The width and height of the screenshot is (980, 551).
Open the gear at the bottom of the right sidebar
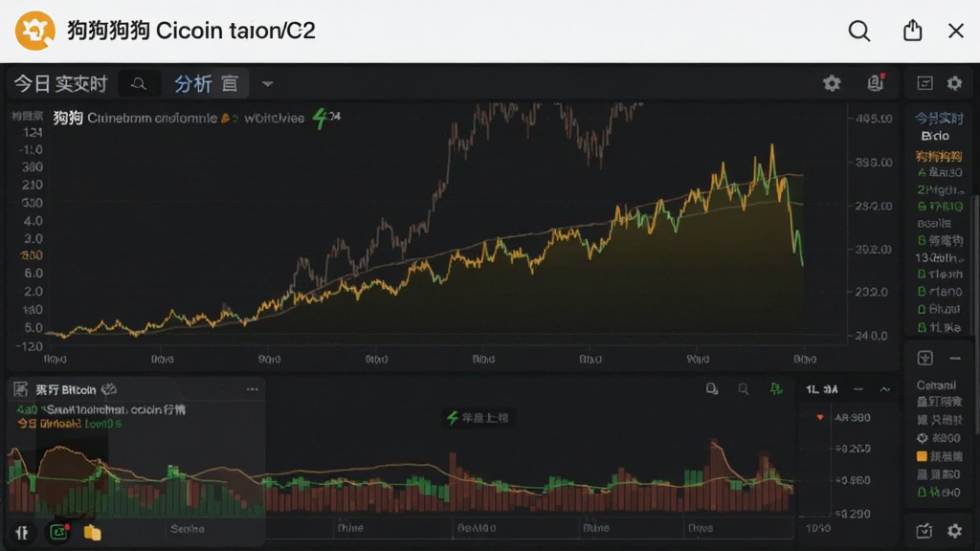point(954,531)
